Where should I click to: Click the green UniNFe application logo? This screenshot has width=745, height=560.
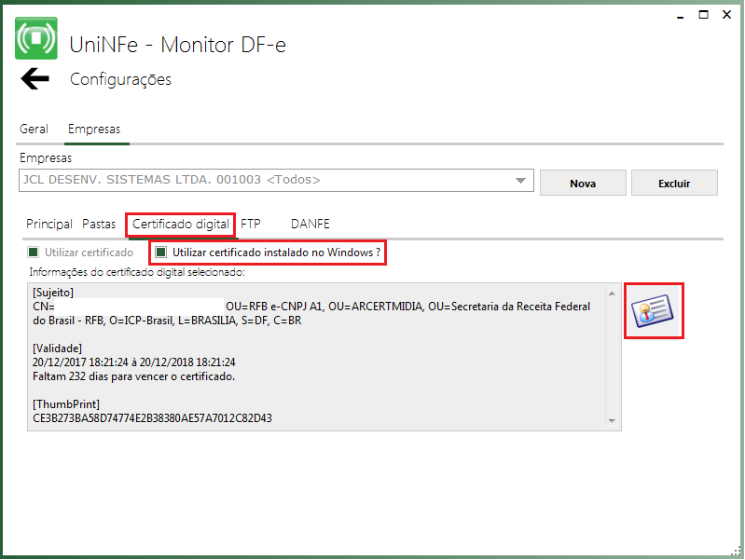(x=36, y=38)
